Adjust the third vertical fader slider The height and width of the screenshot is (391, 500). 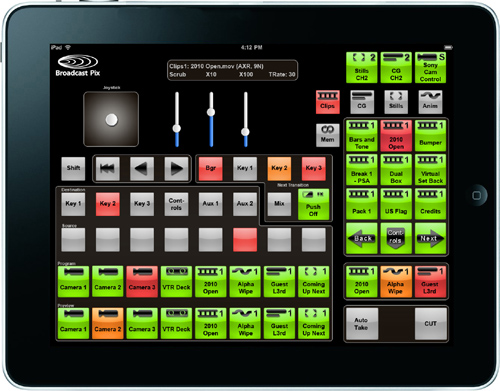(x=245, y=132)
